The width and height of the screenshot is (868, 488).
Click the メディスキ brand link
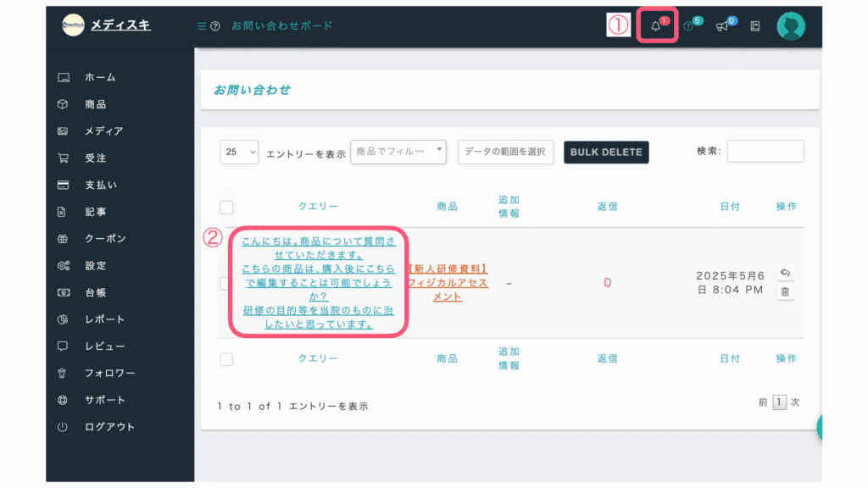120,25
